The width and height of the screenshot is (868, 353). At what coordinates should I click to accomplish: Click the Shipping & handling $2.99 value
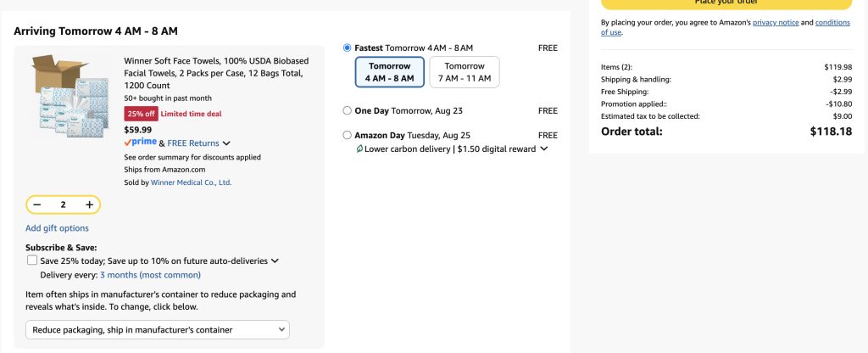point(843,79)
